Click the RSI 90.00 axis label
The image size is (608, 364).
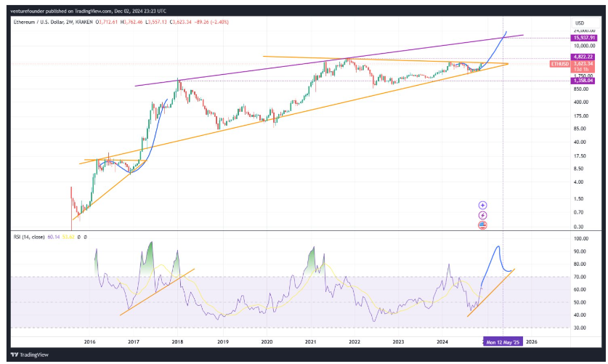(x=580, y=251)
